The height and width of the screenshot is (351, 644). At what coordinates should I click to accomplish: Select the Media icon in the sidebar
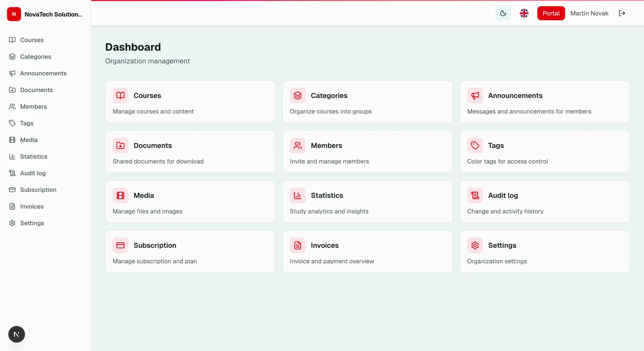[12, 140]
